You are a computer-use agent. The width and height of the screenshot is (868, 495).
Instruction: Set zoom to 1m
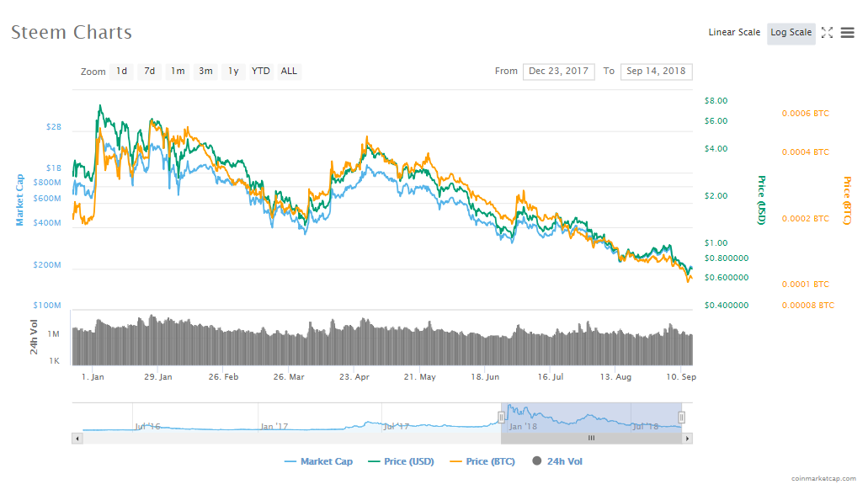(x=178, y=72)
